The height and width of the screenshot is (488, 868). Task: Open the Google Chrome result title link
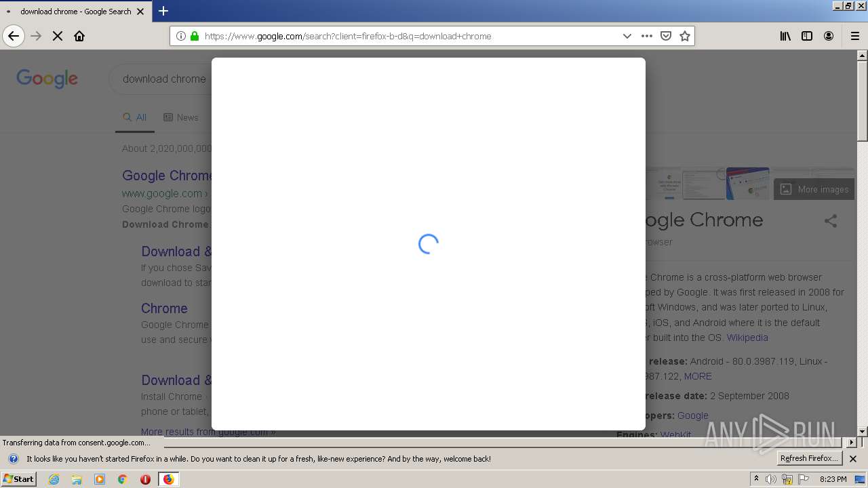[167, 176]
